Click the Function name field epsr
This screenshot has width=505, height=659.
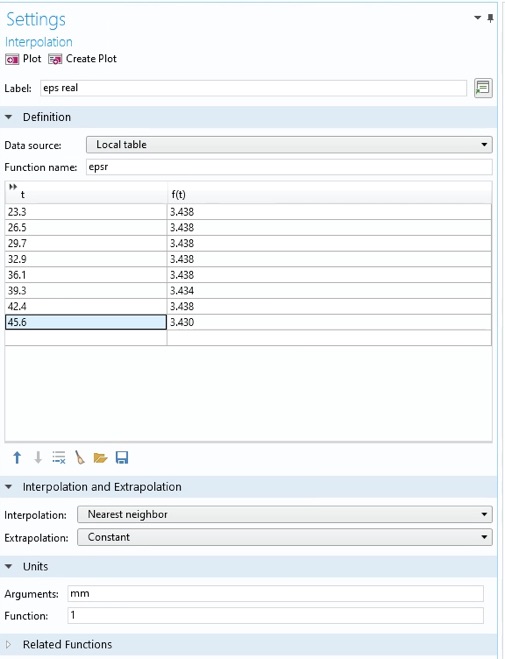[x=289, y=167]
